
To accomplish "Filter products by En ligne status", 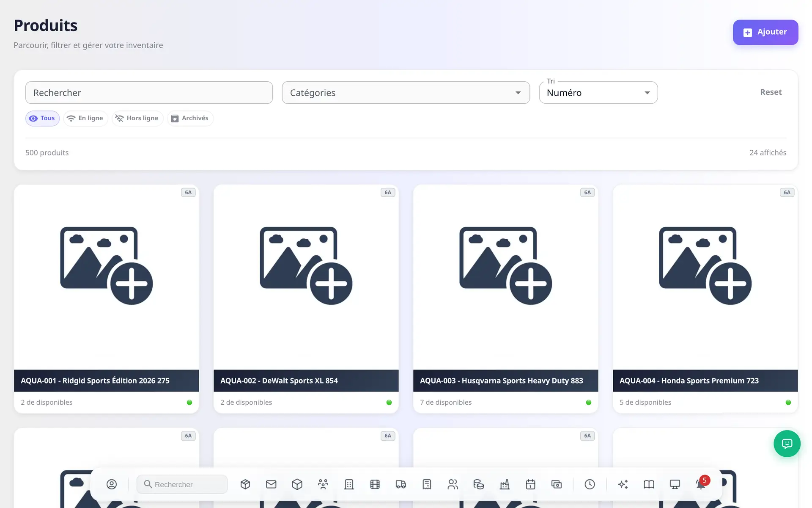I will point(85,119).
